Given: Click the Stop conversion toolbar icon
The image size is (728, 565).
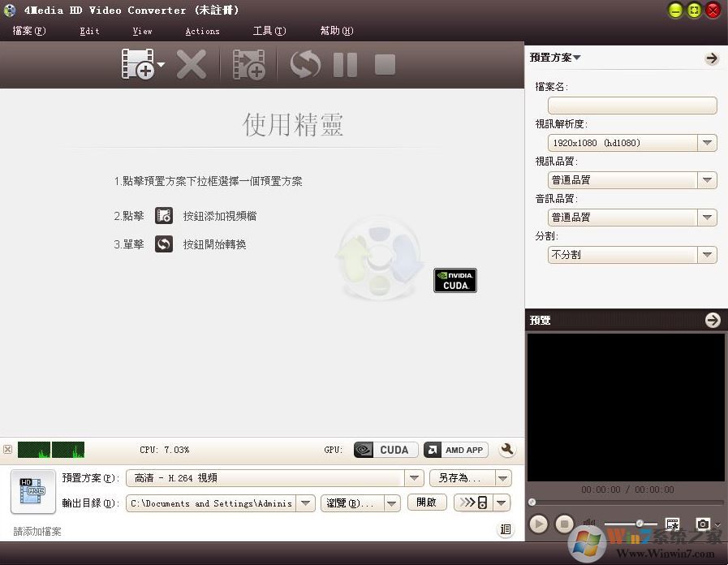Looking at the screenshot, I should [383, 64].
